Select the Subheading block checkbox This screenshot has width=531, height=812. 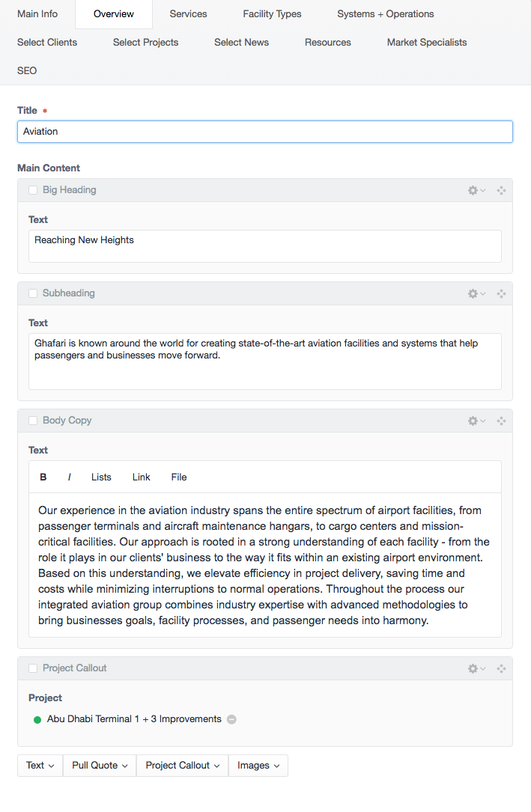[33, 293]
